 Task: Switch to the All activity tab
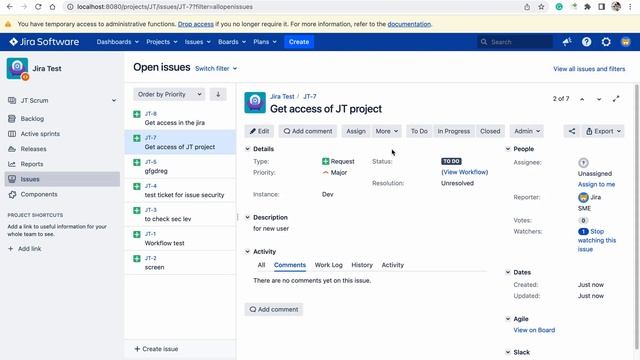tap(261, 265)
